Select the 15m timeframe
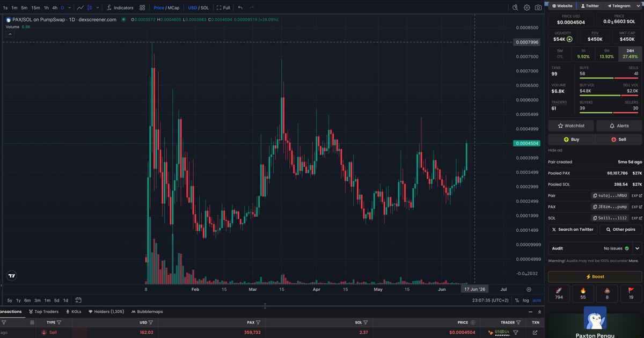The height and width of the screenshot is (338, 644). pos(35,8)
